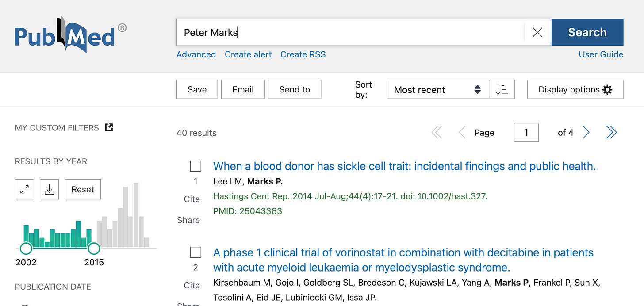Open the Sort by Most recent dropdown
The image size is (644, 306).
point(437,89)
